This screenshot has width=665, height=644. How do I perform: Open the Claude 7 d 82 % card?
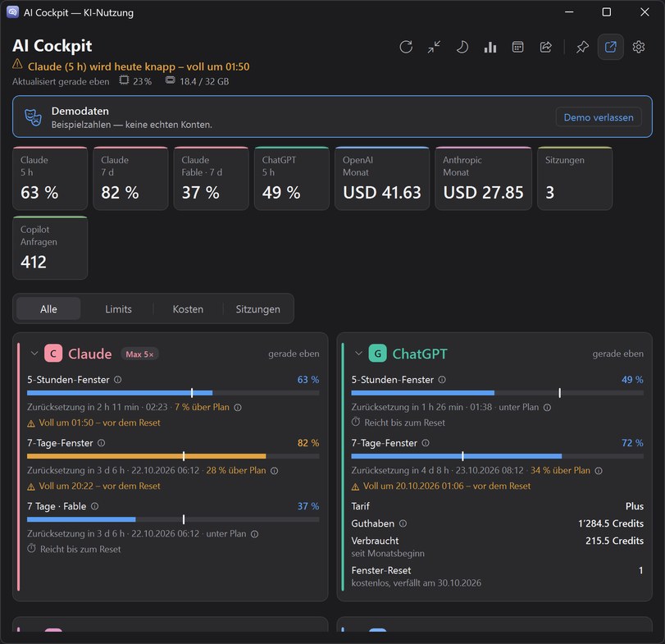pos(130,178)
